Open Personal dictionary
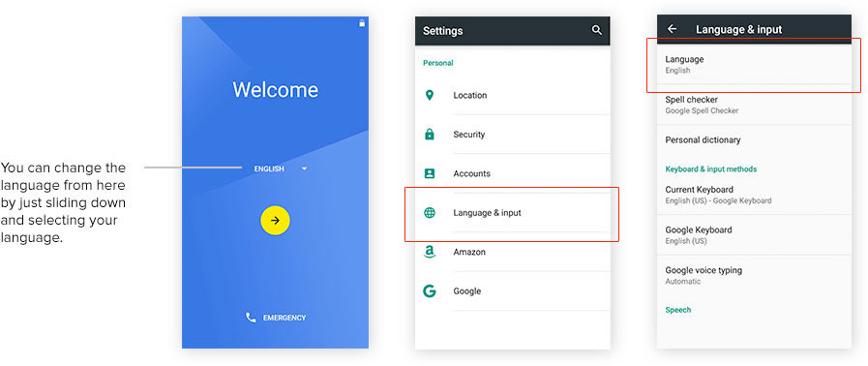 tap(754, 140)
